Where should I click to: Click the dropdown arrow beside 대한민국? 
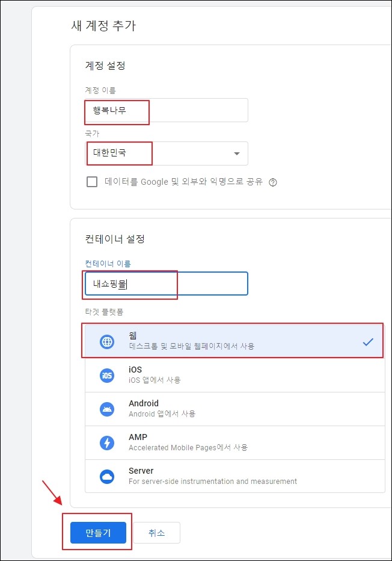pyautogui.click(x=236, y=153)
